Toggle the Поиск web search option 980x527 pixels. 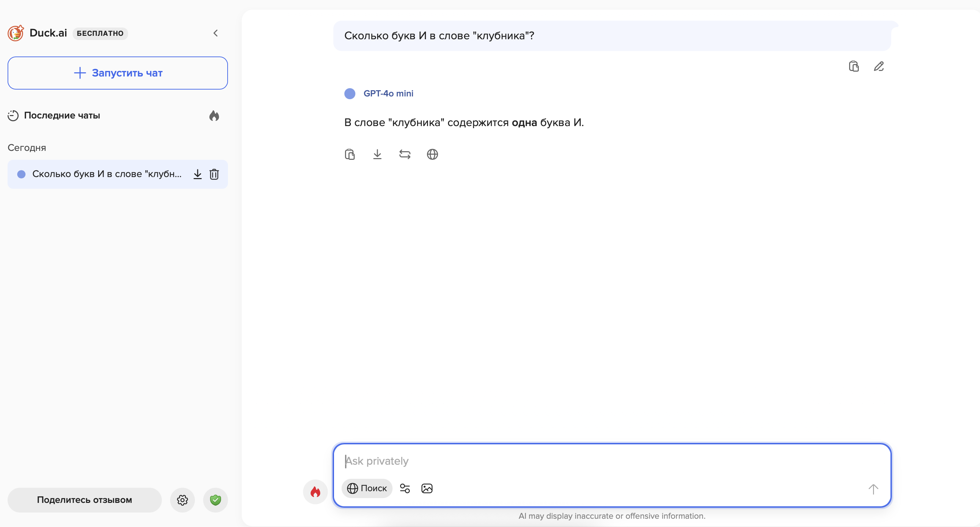coord(367,488)
